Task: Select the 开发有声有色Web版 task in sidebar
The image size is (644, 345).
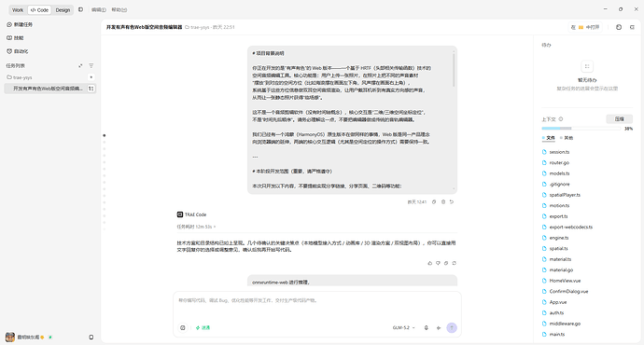Action: [48, 89]
